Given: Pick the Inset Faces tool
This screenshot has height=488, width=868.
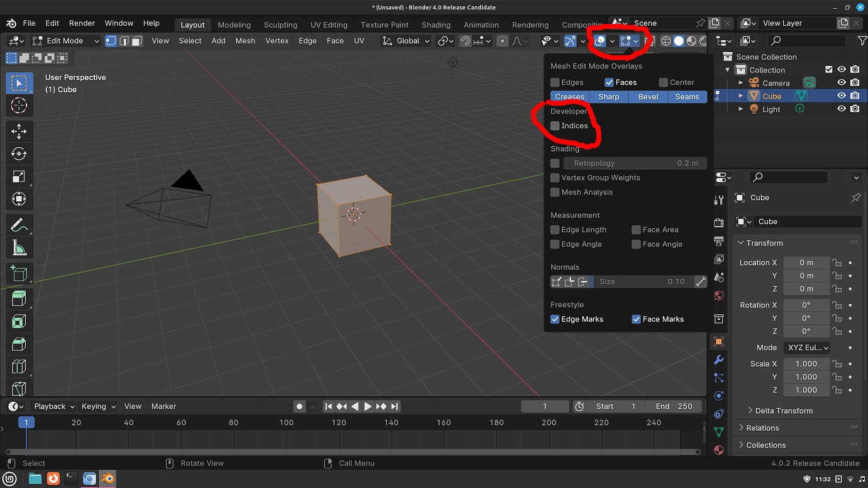Looking at the screenshot, I should coord(19,321).
